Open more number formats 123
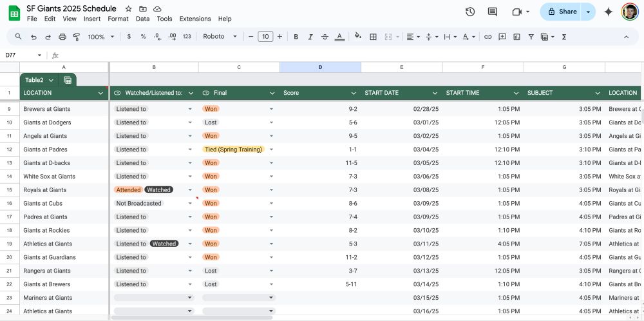The width and height of the screenshot is (644, 321). point(187,37)
